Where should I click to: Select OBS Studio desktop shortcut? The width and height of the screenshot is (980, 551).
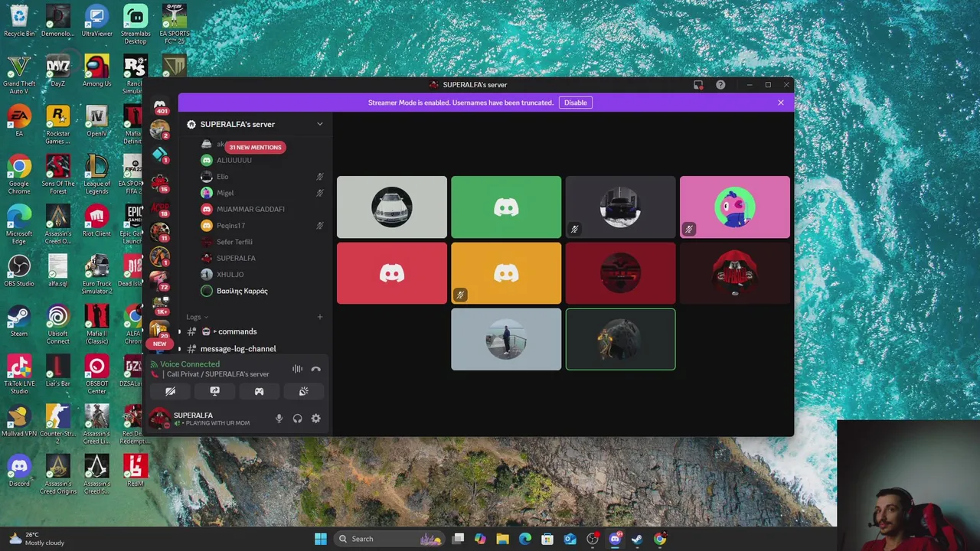tap(19, 271)
